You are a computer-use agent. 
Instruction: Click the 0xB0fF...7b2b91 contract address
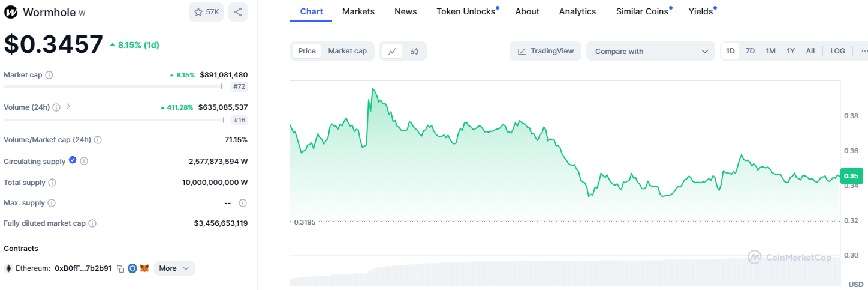pyautogui.click(x=83, y=268)
